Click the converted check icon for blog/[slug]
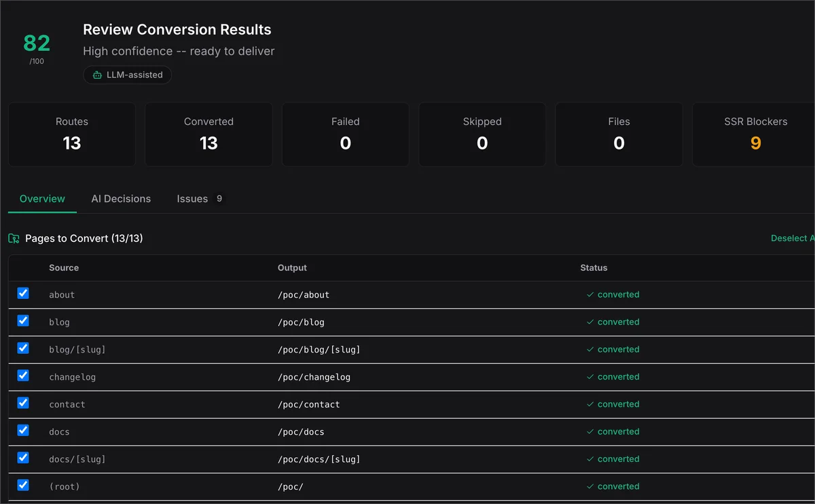The width and height of the screenshot is (815, 504). 590,349
